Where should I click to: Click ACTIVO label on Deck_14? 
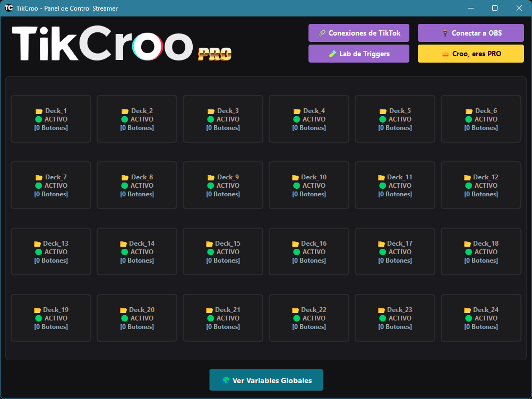[x=142, y=252]
